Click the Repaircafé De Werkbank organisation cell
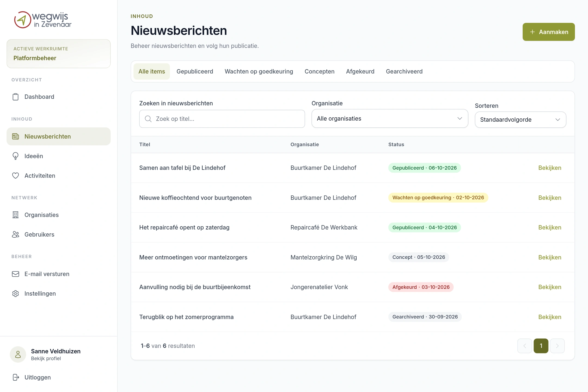The height and width of the screenshot is (392, 588). tap(324, 228)
